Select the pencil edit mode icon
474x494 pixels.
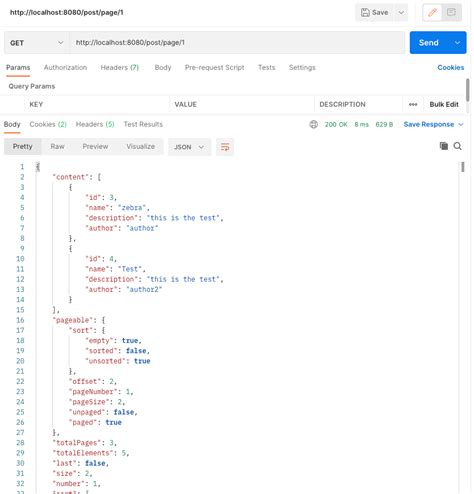point(432,13)
